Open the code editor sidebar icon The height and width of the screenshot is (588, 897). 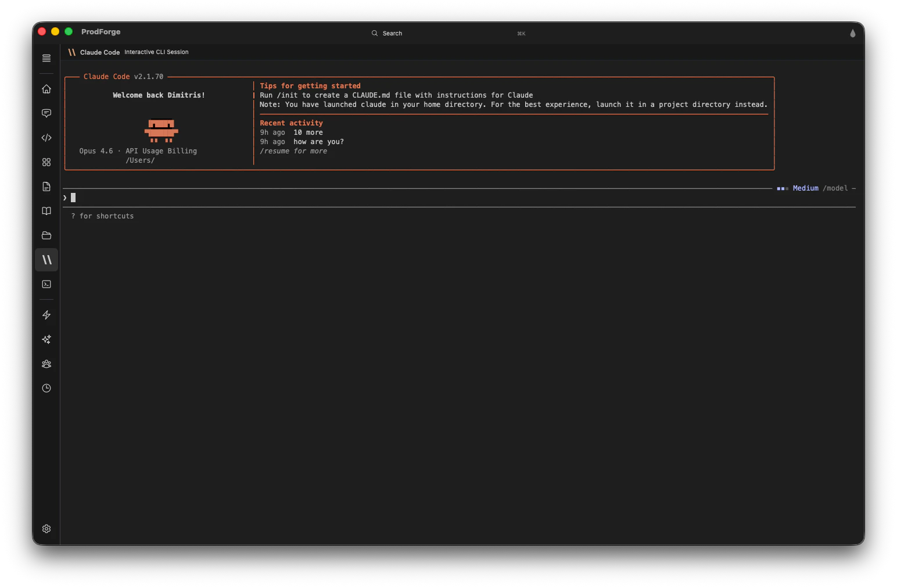point(46,138)
